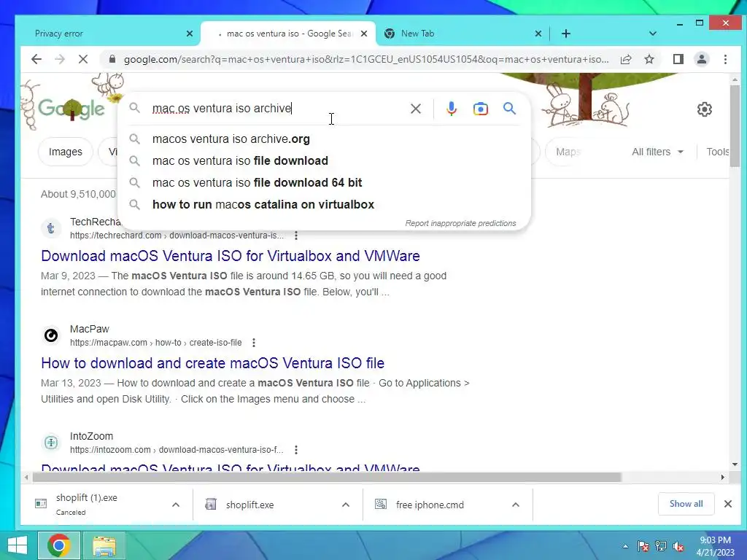
Task: Submit search with the blue magnifier
Action: point(509,109)
